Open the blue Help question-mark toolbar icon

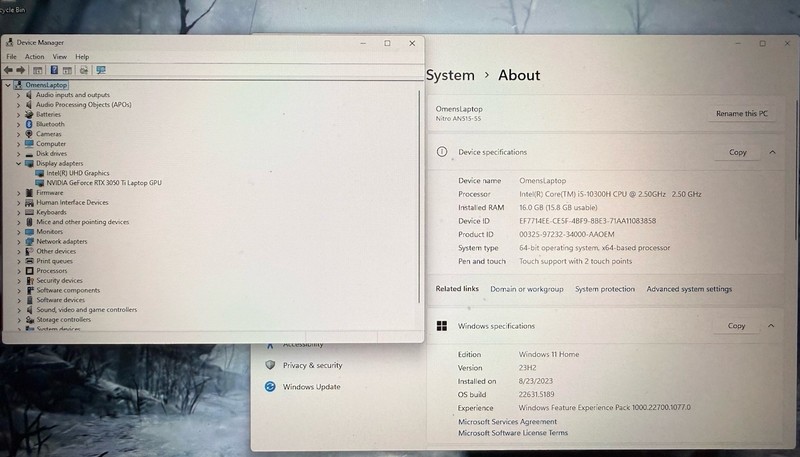pos(54,70)
